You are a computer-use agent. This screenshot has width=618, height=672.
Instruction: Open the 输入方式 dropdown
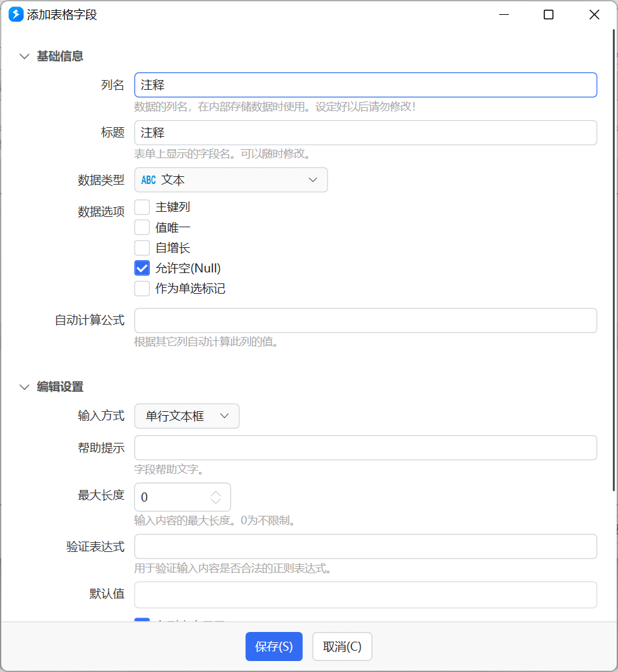pyautogui.click(x=187, y=416)
